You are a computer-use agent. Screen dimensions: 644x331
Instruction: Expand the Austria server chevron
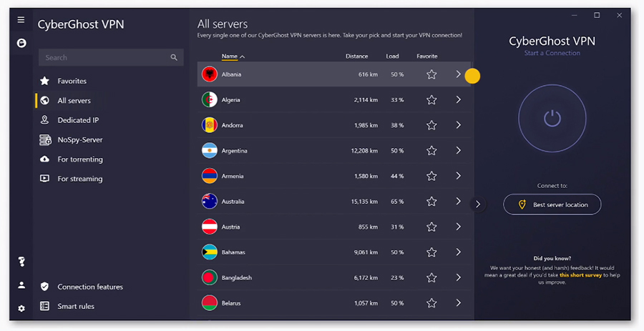pyautogui.click(x=459, y=227)
